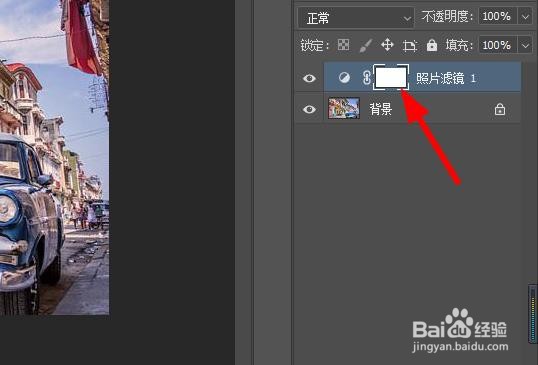Viewport: 538px width, 365px height.
Task: Toggle lock position move icon
Action: pyautogui.click(x=387, y=45)
